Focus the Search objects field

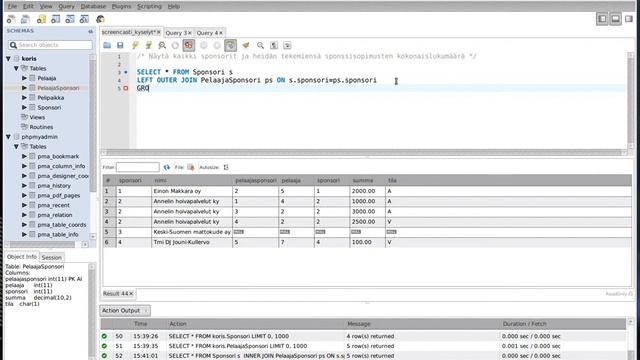(x=51, y=45)
